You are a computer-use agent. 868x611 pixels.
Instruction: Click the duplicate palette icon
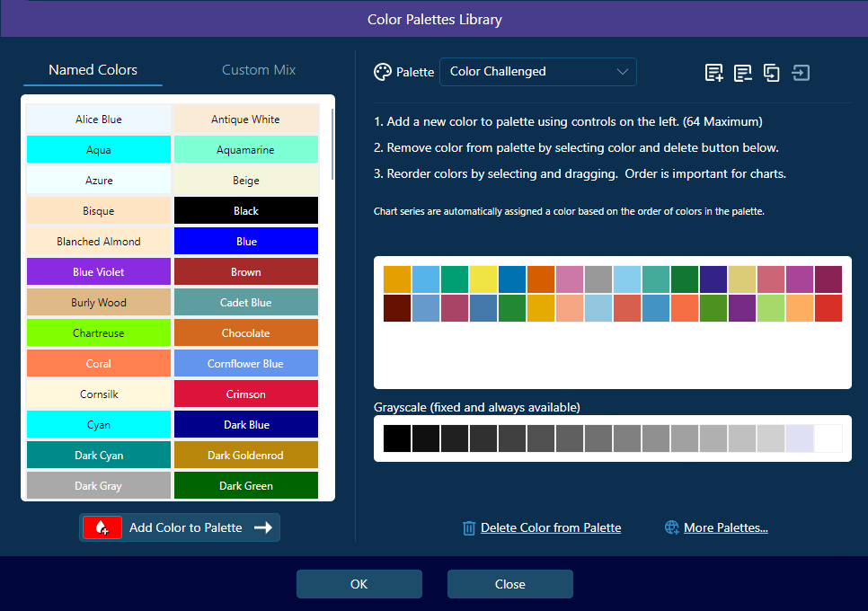[771, 73]
